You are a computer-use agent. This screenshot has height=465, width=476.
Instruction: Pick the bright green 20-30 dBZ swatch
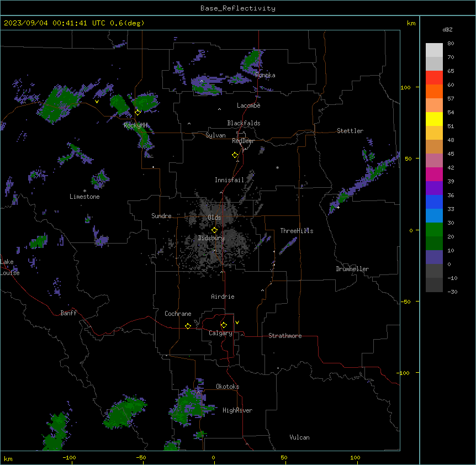coord(434,230)
